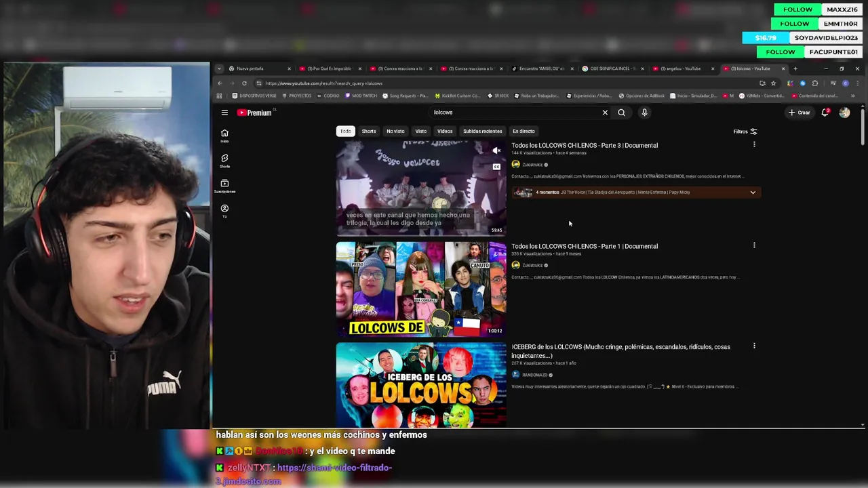Expand the 4 momentos chapters row
Image resolution: width=868 pixels, height=488 pixels.
636,192
